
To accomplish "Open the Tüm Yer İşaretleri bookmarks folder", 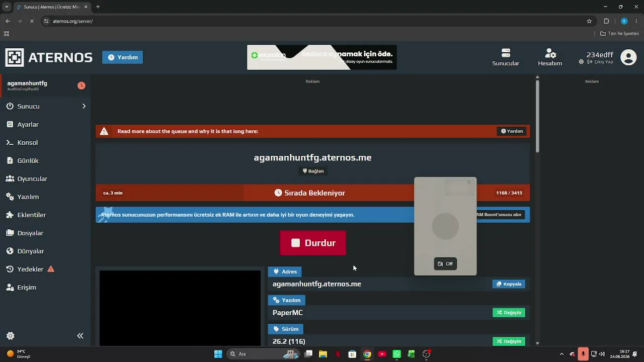I will [619, 34].
